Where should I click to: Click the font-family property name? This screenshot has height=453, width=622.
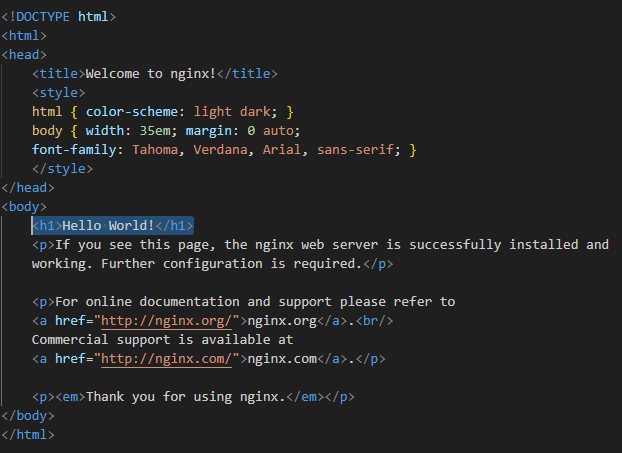click(x=74, y=150)
